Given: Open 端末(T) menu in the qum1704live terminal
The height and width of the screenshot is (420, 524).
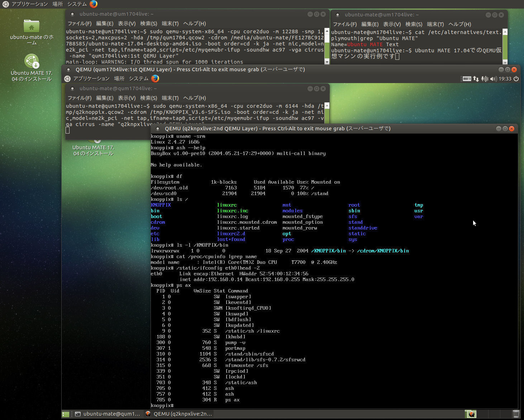Looking at the screenshot, I should pyautogui.click(x=170, y=98).
